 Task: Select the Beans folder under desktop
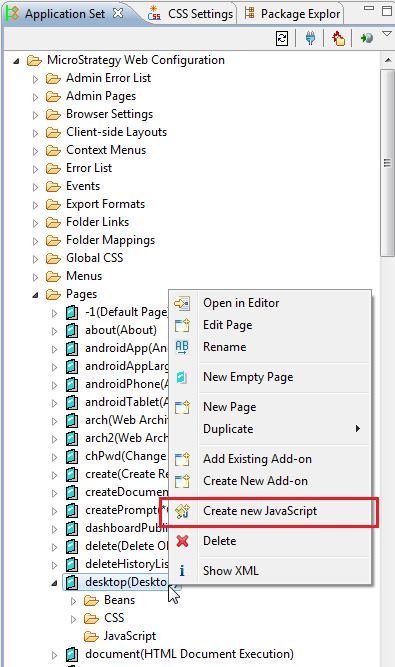pos(119,600)
